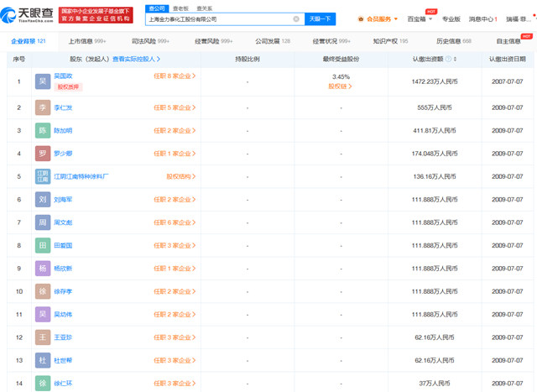Screen dimensions: 537x392
Task: Click avatar of 田爱国
Action: [43, 245]
